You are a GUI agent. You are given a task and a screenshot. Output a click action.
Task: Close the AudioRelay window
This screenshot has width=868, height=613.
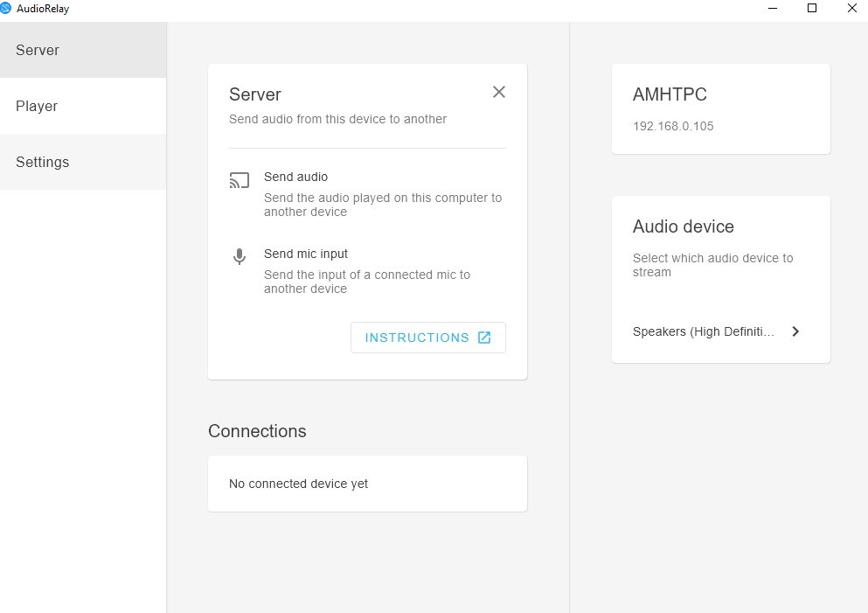pyautogui.click(x=852, y=8)
